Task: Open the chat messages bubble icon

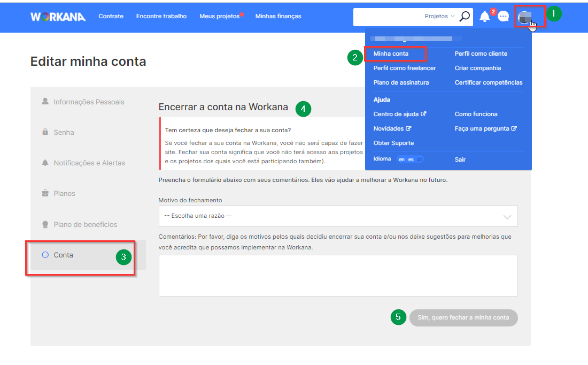Action: (503, 17)
